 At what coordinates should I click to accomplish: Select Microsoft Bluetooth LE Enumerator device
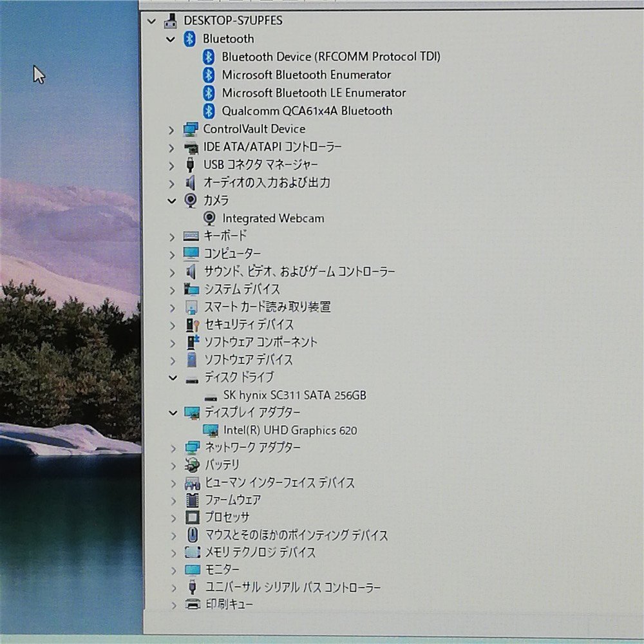pyautogui.click(x=314, y=93)
